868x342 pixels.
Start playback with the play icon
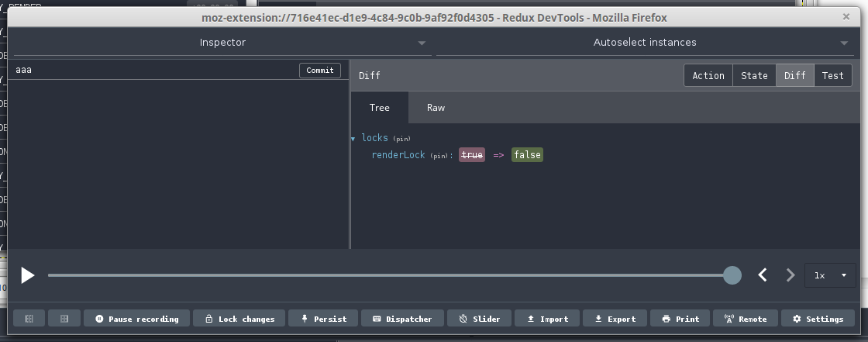point(28,275)
